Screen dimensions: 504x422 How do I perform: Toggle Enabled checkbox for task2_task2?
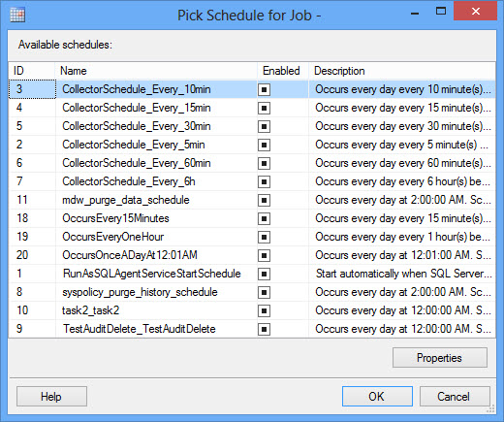point(264,310)
